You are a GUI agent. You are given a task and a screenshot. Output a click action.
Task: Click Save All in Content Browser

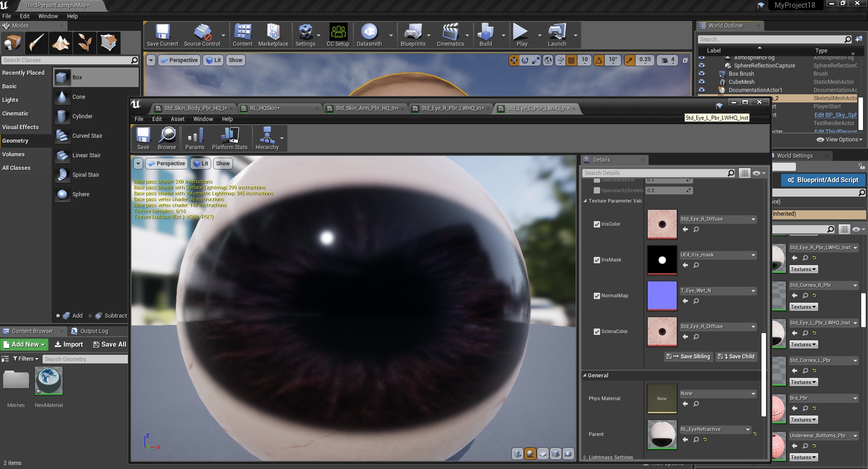click(x=110, y=344)
